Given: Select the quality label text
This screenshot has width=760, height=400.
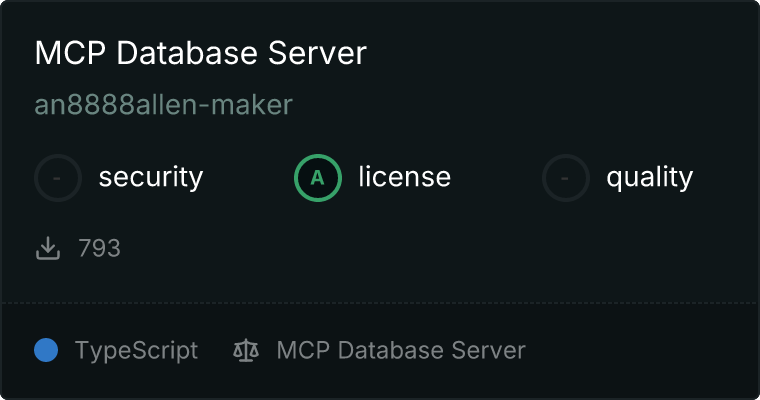Looking at the screenshot, I should point(649,178).
